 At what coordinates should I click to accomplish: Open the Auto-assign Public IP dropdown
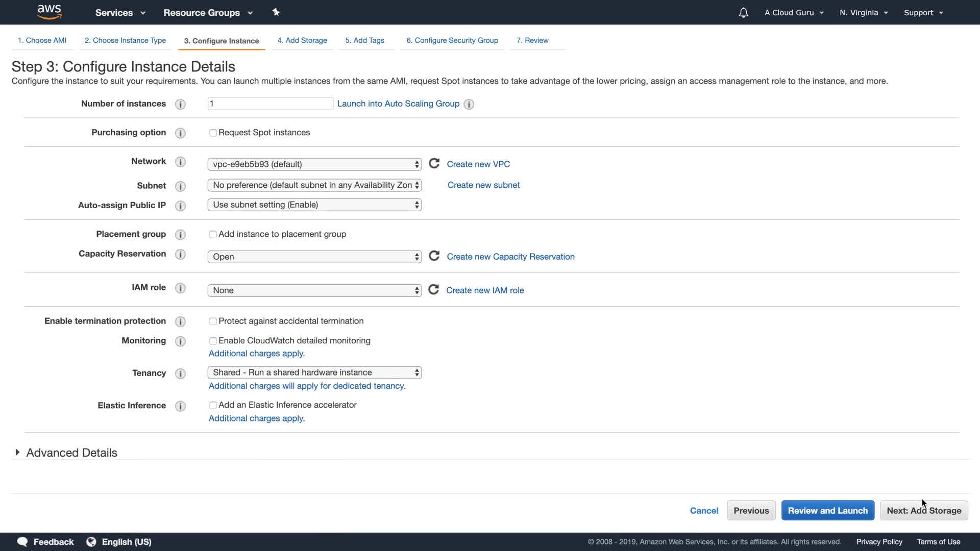click(x=314, y=205)
